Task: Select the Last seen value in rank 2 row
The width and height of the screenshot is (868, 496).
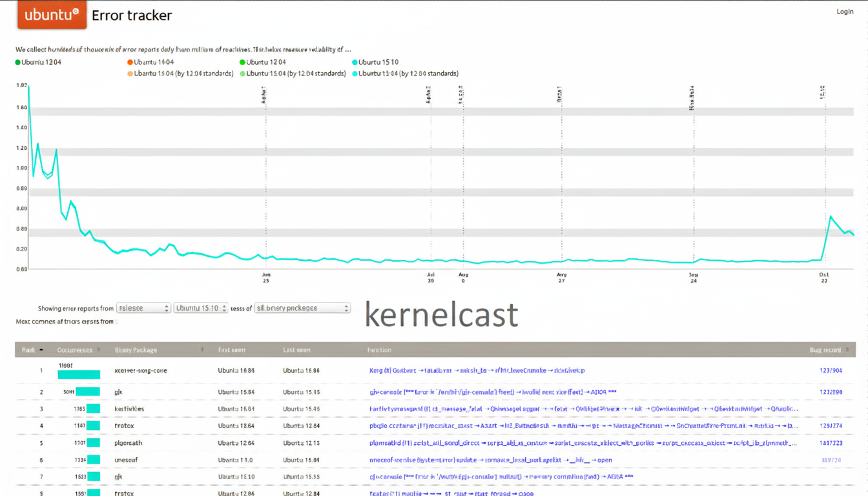Action: pyautogui.click(x=302, y=392)
